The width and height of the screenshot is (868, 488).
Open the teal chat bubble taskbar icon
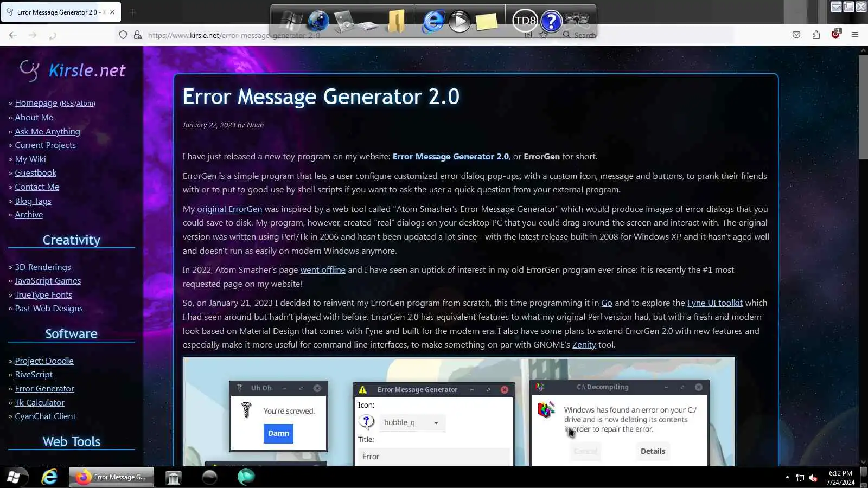[x=246, y=477]
